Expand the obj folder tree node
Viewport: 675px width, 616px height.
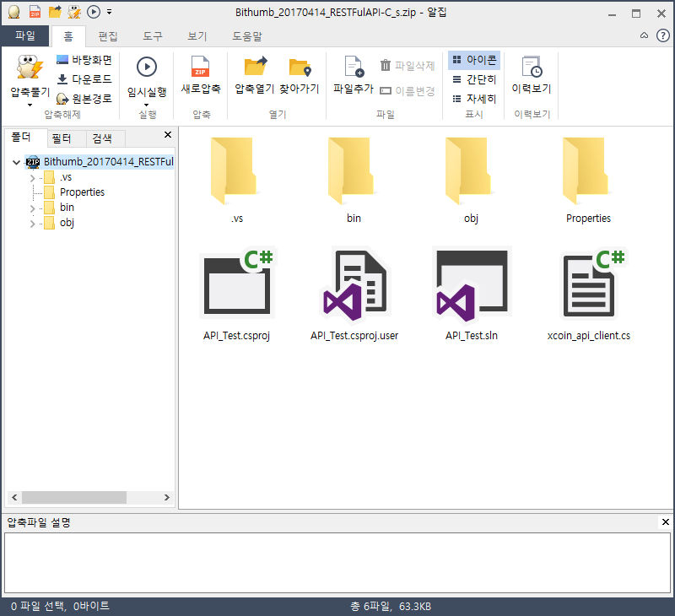(32, 224)
